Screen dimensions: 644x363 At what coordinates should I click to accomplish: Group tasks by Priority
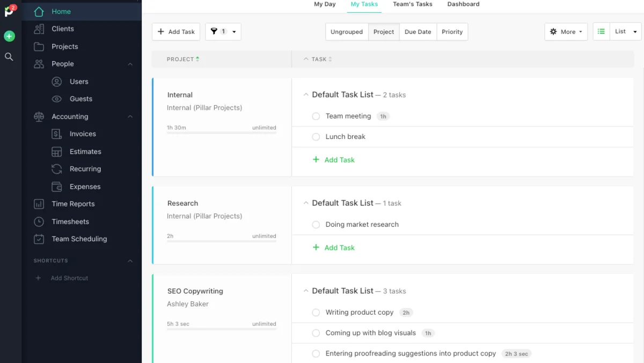point(452,32)
